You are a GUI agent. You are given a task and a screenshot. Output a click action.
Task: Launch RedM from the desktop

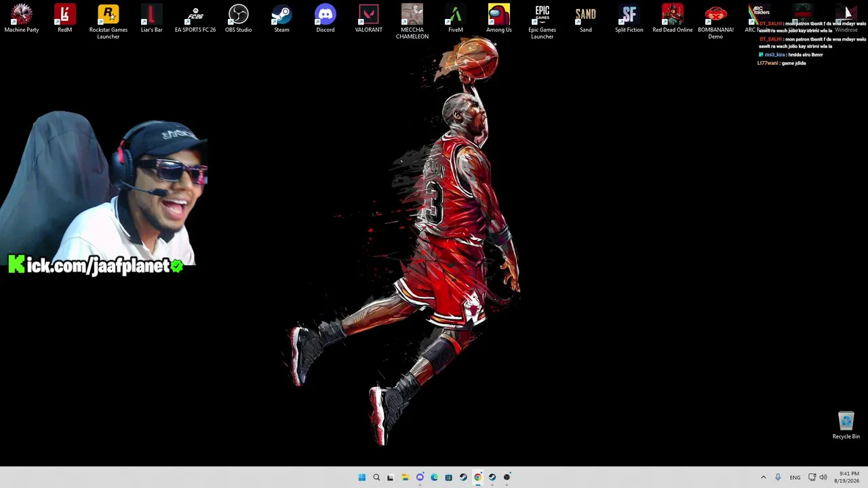click(65, 19)
